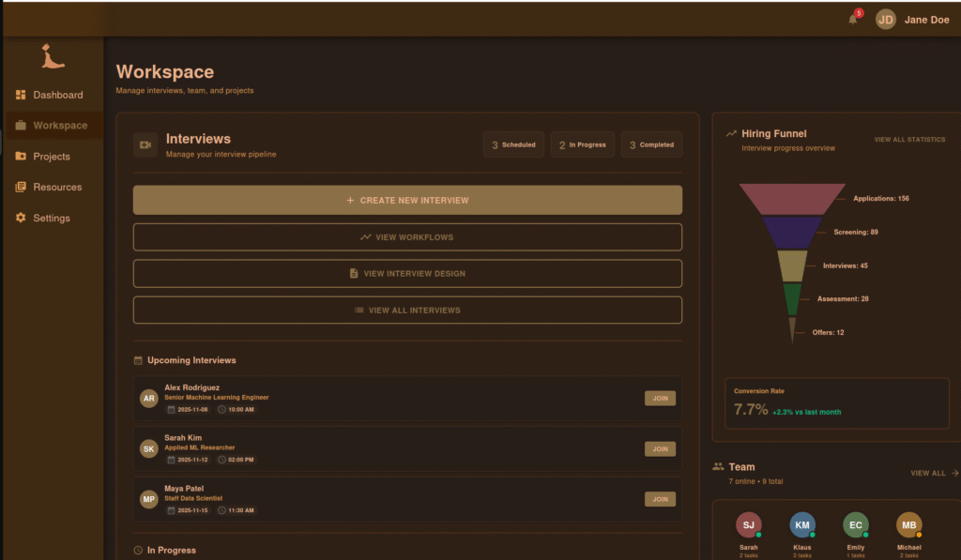Join Alex Rodriguez's interview
961x560 pixels.
(660, 399)
